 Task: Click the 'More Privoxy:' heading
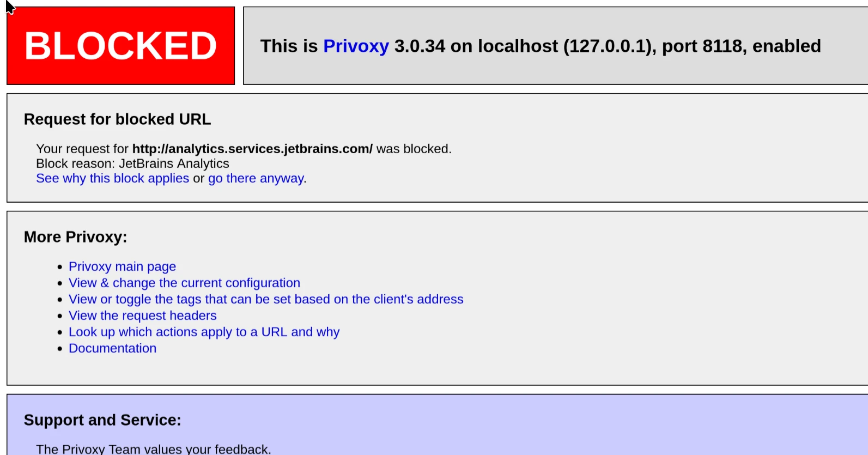pyautogui.click(x=75, y=237)
